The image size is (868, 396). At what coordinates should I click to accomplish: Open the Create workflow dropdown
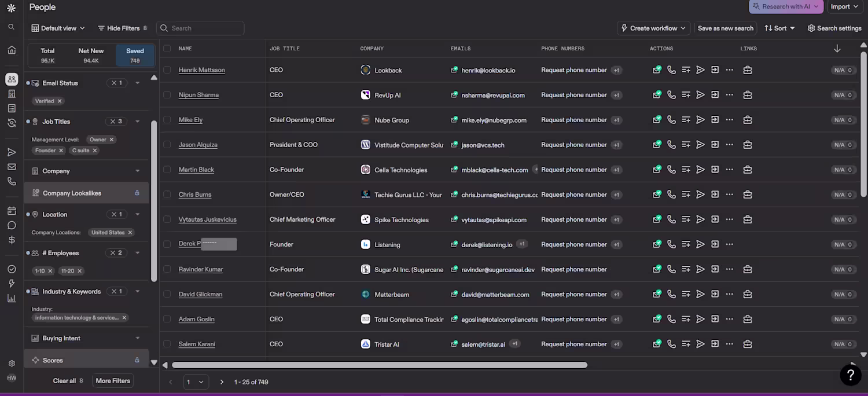[x=653, y=28]
